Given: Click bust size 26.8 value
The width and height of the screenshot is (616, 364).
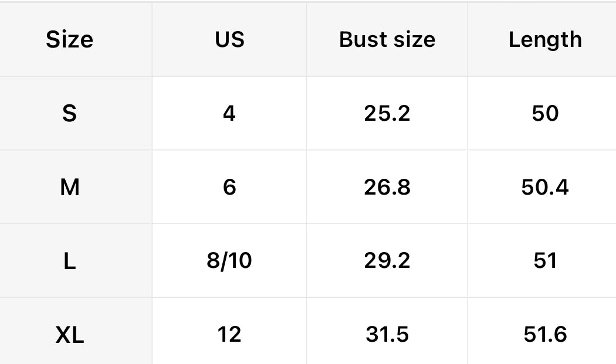Looking at the screenshot, I should tap(387, 188).
